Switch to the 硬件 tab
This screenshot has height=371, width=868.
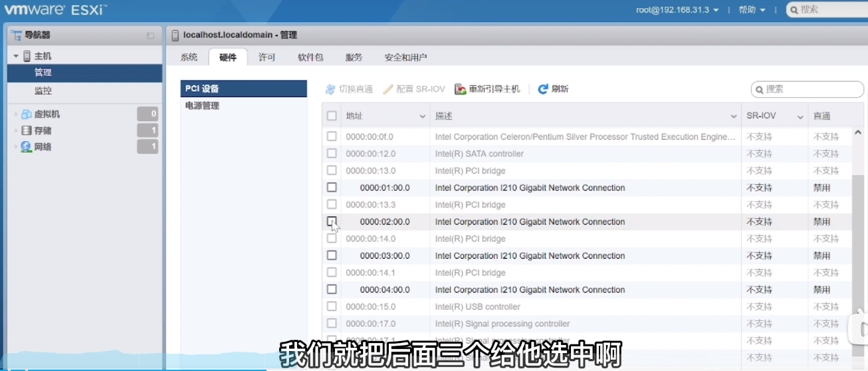(x=228, y=57)
